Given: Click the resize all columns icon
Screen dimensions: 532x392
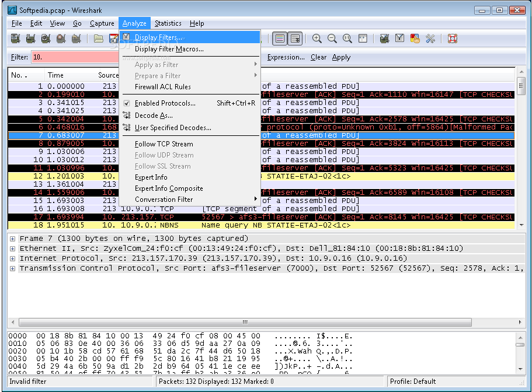Looking at the screenshot, I should pyautogui.click(x=363, y=38).
